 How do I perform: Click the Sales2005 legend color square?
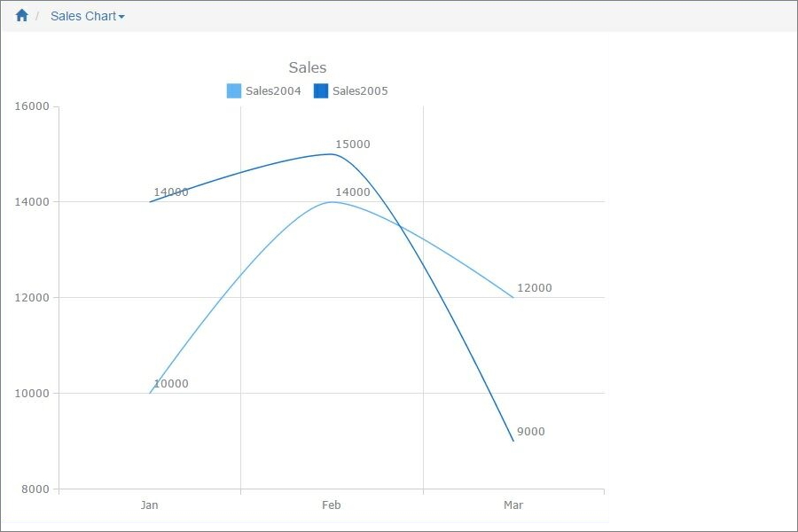pyautogui.click(x=318, y=90)
